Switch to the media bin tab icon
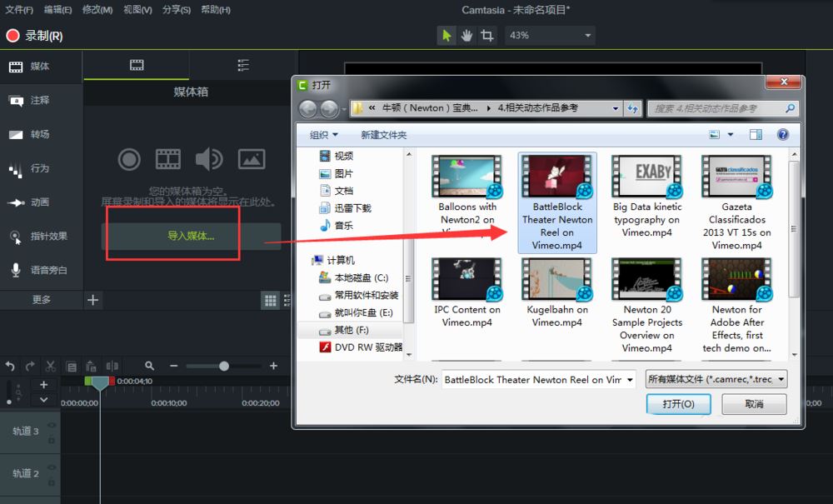833x504 pixels. tap(137, 65)
